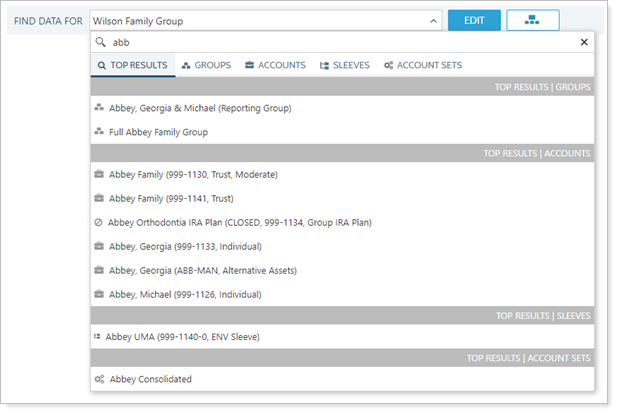Clear the search text with the X
This screenshot has width=617, height=413.
(x=584, y=43)
